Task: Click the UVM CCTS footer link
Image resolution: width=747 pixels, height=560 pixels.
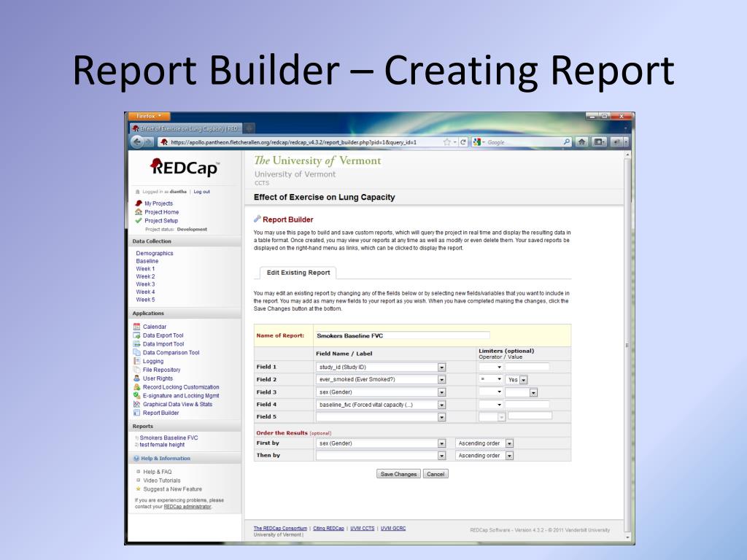Action: 362,528
